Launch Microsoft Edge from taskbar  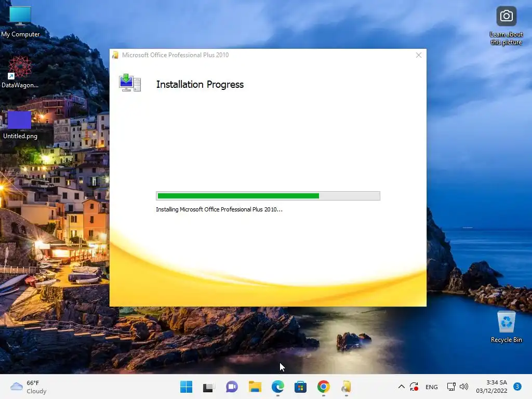(277, 387)
